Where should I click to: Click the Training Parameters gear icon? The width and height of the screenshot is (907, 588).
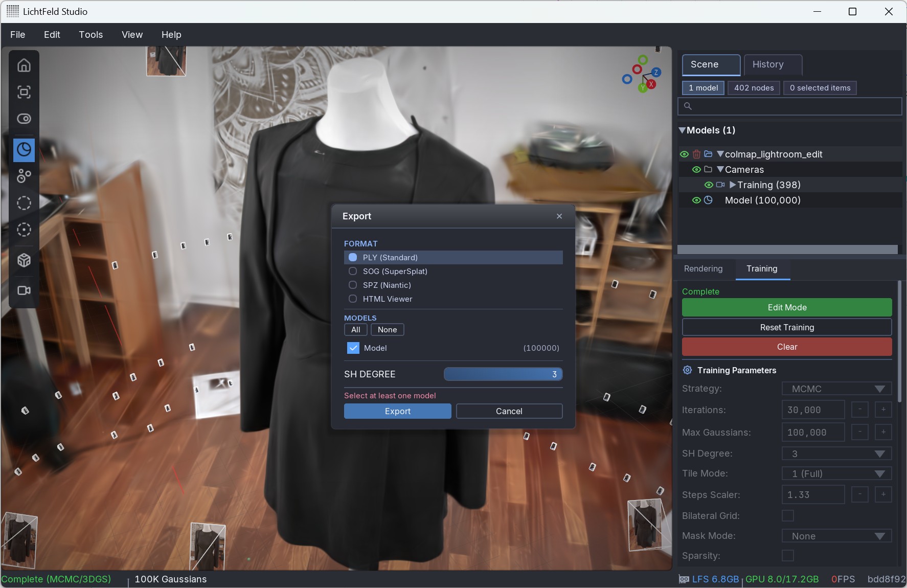tap(688, 370)
